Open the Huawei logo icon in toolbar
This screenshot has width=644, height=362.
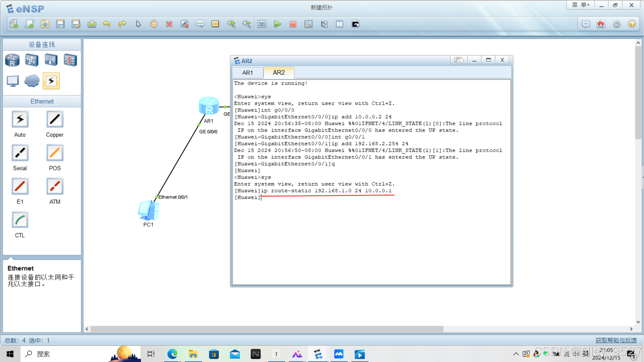(x=601, y=24)
